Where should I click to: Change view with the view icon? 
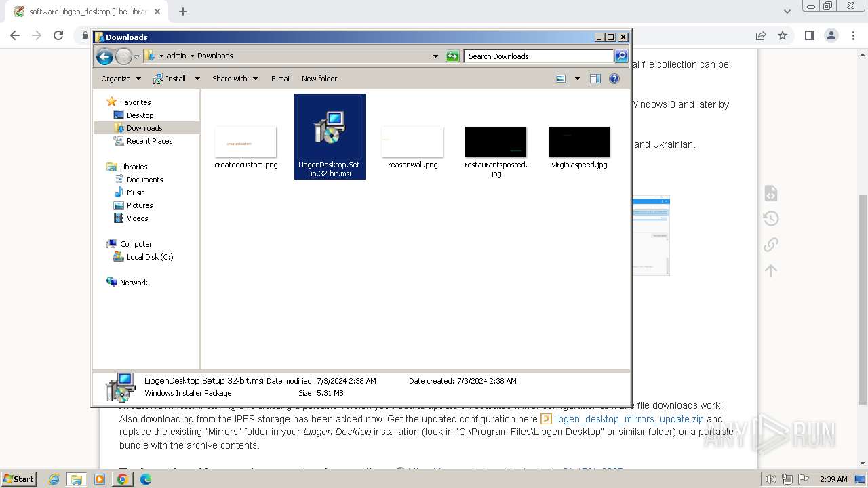(x=561, y=79)
